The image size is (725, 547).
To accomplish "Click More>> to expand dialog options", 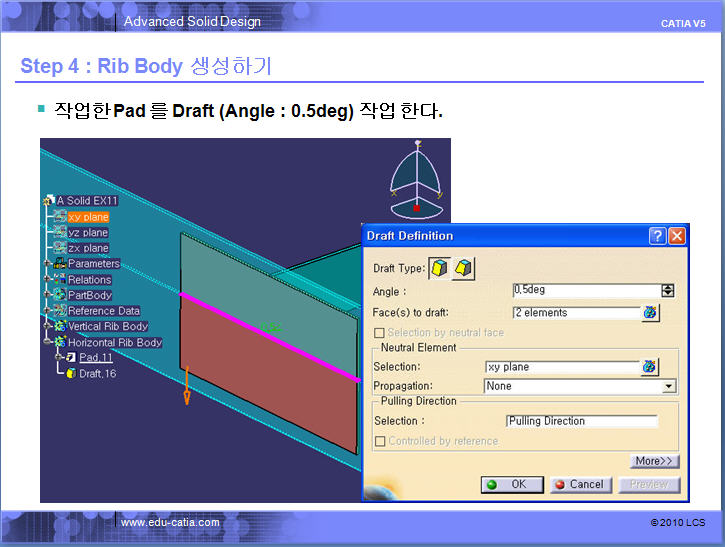I will pos(655,461).
